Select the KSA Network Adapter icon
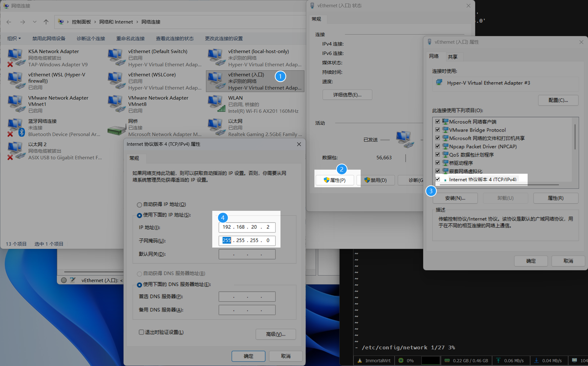 pyautogui.click(x=15, y=56)
